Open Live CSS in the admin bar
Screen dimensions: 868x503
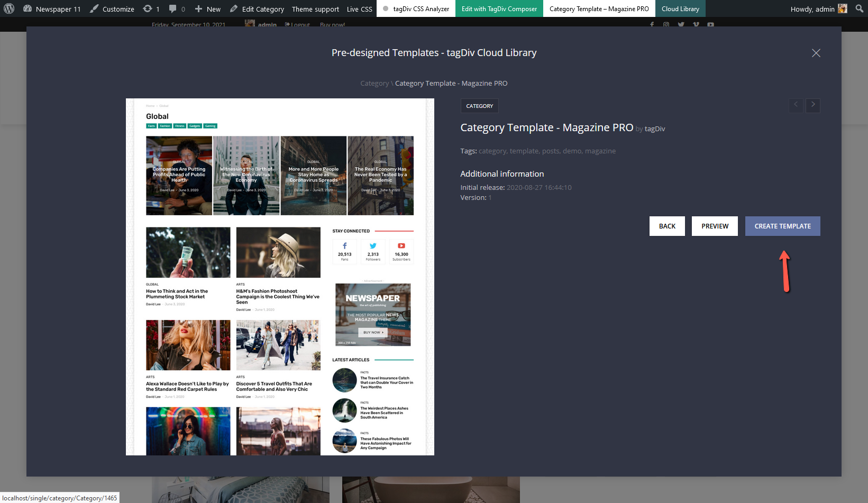(x=360, y=8)
